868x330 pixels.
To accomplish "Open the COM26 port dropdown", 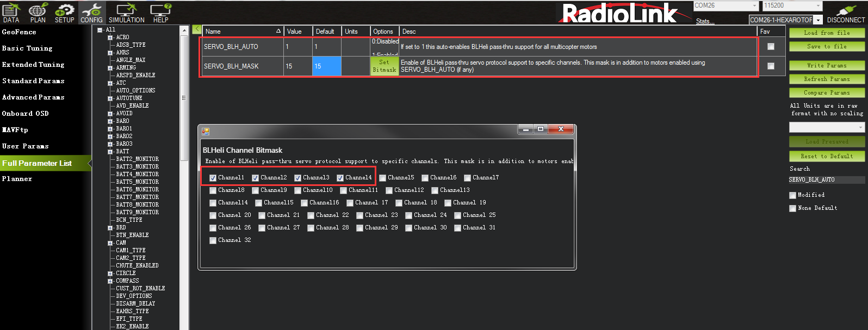I will pyautogui.click(x=726, y=5).
